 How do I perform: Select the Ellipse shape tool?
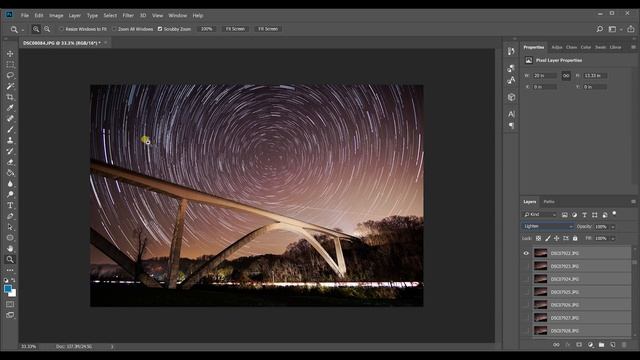[x=10, y=238]
